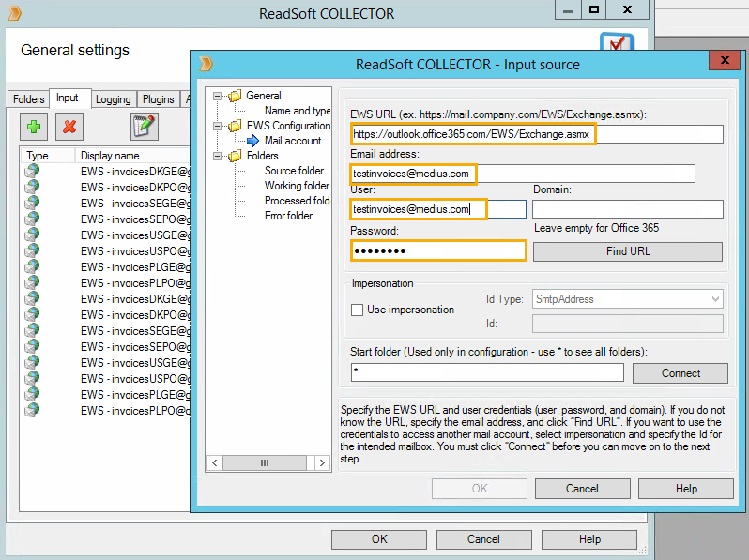Viewport: 749px width, 560px height.
Task: Maximize the ReadSoft COLLECTOR main window
Action: pyautogui.click(x=594, y=9)
